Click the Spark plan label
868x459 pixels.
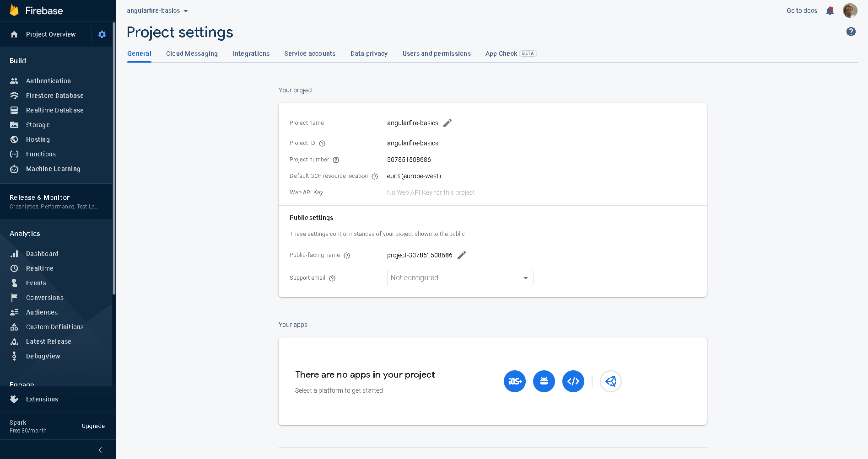[x=18, y=422]
